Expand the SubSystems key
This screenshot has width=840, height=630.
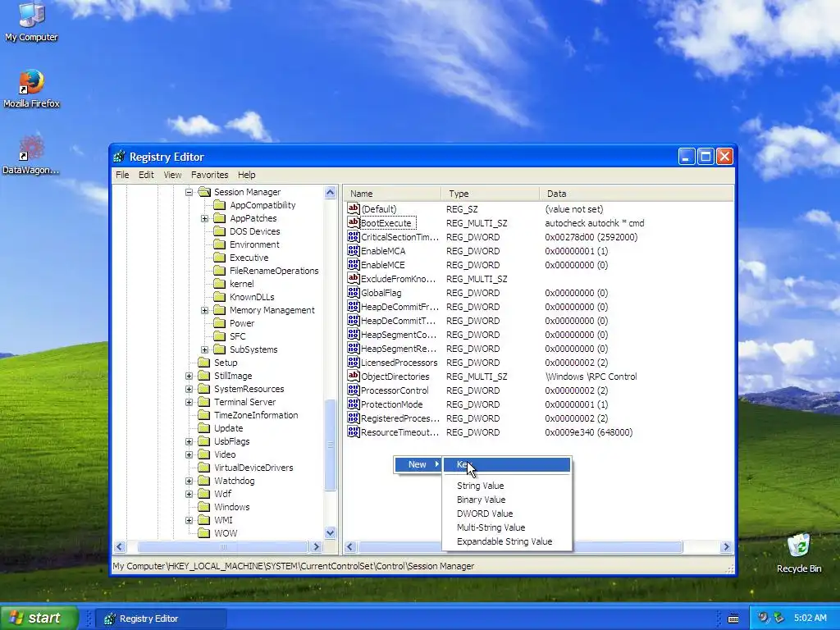pos(204,349)
